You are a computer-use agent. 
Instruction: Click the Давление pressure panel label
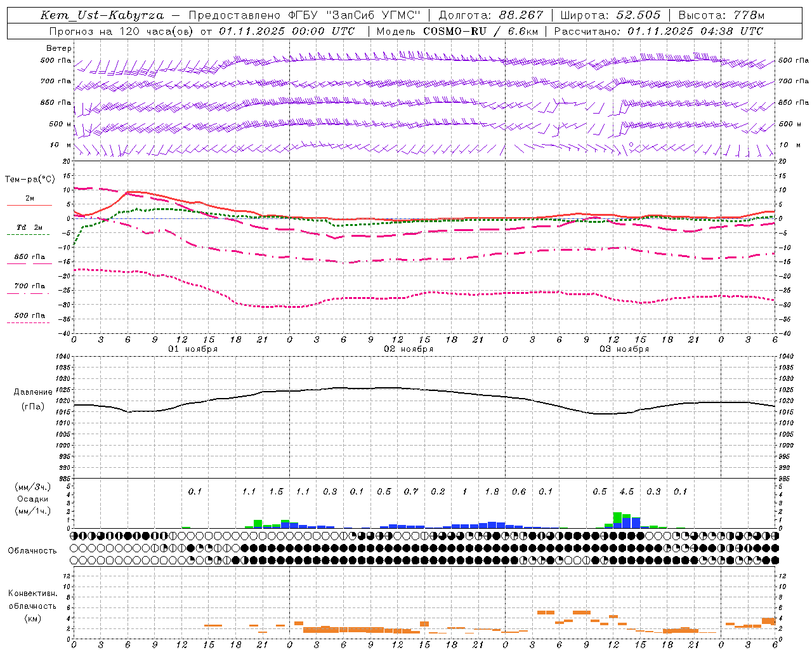click(33, 392)
